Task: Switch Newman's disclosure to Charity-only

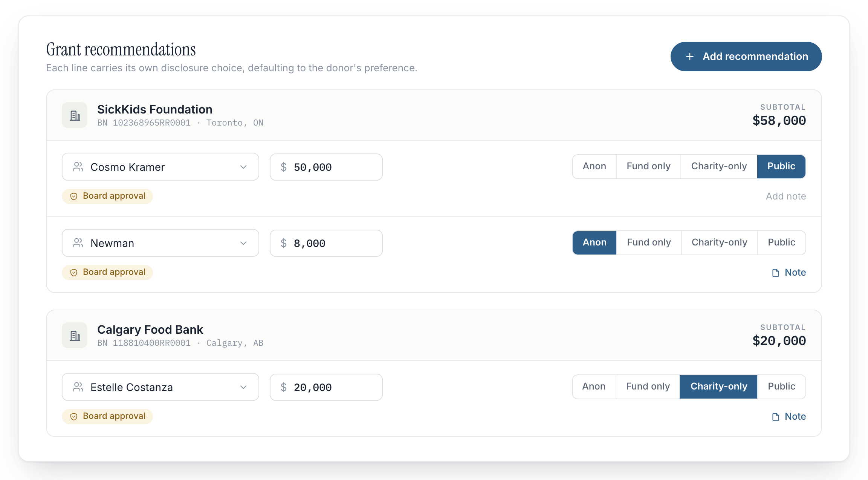Action: pos(720,242)
